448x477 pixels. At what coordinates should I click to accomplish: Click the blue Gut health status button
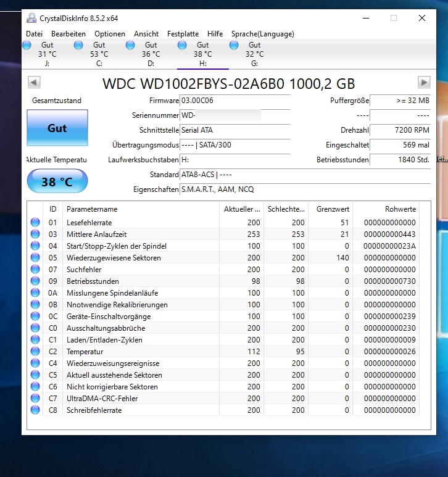click(57, 128)
